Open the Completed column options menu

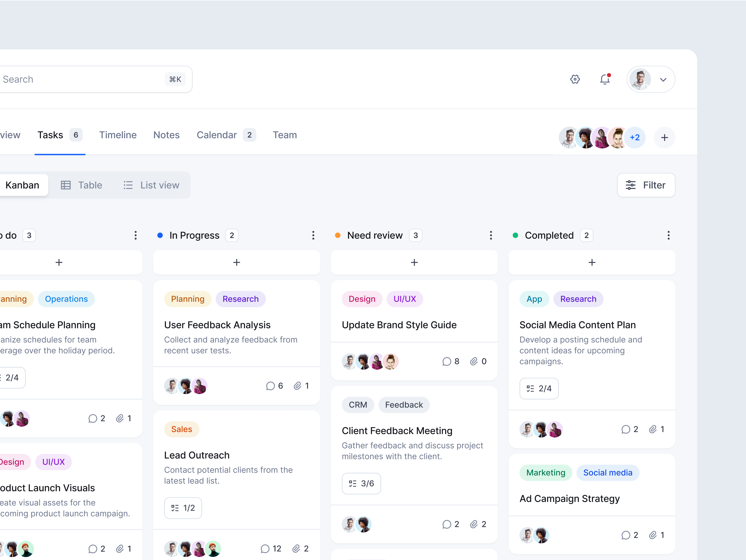click(669, 235)
